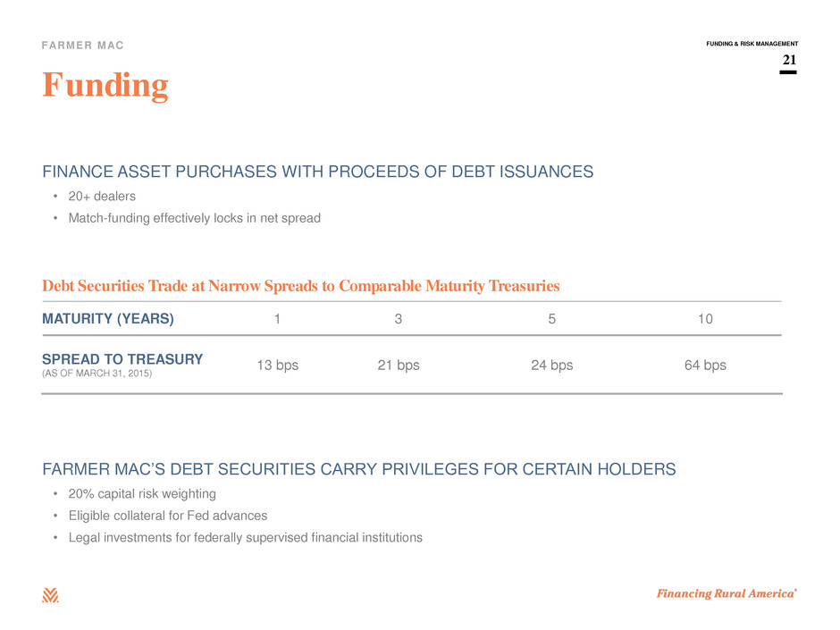This screenshot has width=840, height=630.
Task: Select the Maturity (Years) row header
Action: (107, 319)
